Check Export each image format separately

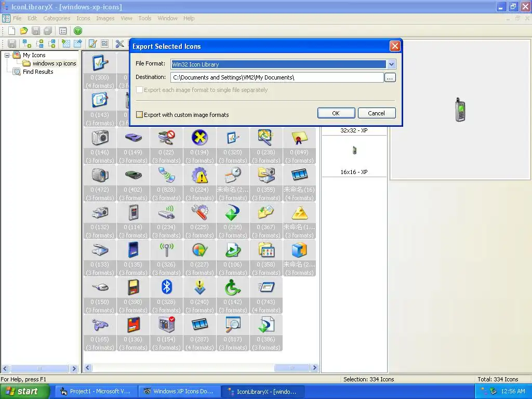click(x=139, y=90)
